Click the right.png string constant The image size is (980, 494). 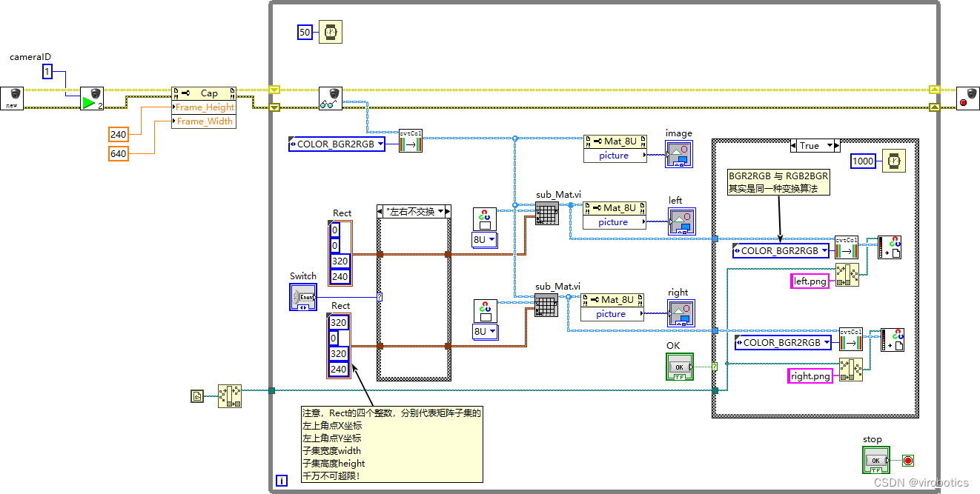pos(810,376)
